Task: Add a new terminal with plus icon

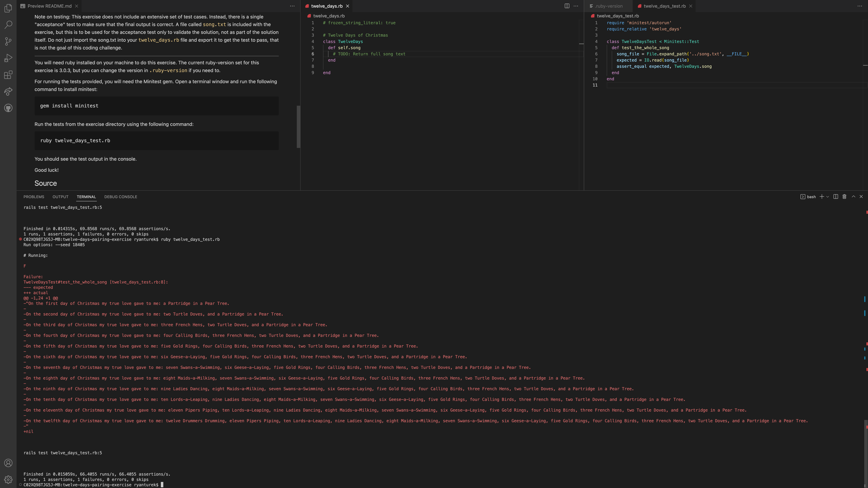Action: (822, 197)
